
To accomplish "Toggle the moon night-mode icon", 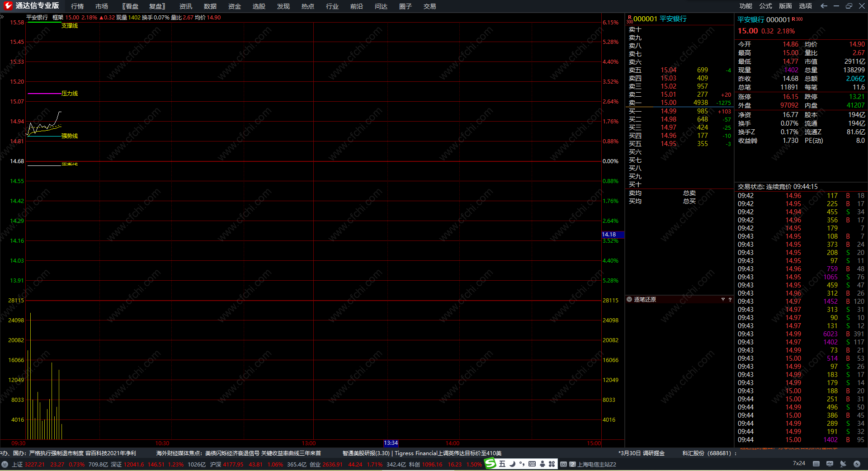I will pyautogui.click(x=513, y=464).
